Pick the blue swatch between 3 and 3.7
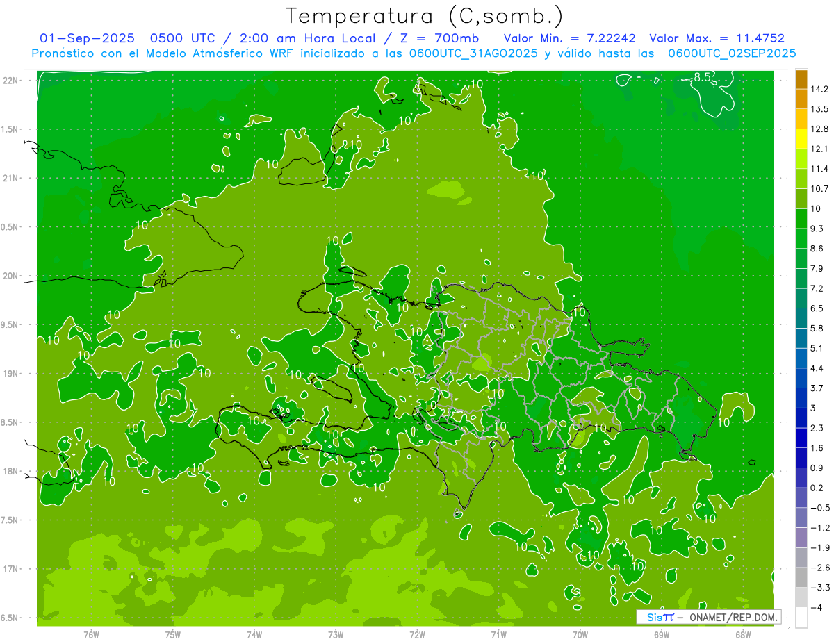Screen dimensions: 834x644 801,398
